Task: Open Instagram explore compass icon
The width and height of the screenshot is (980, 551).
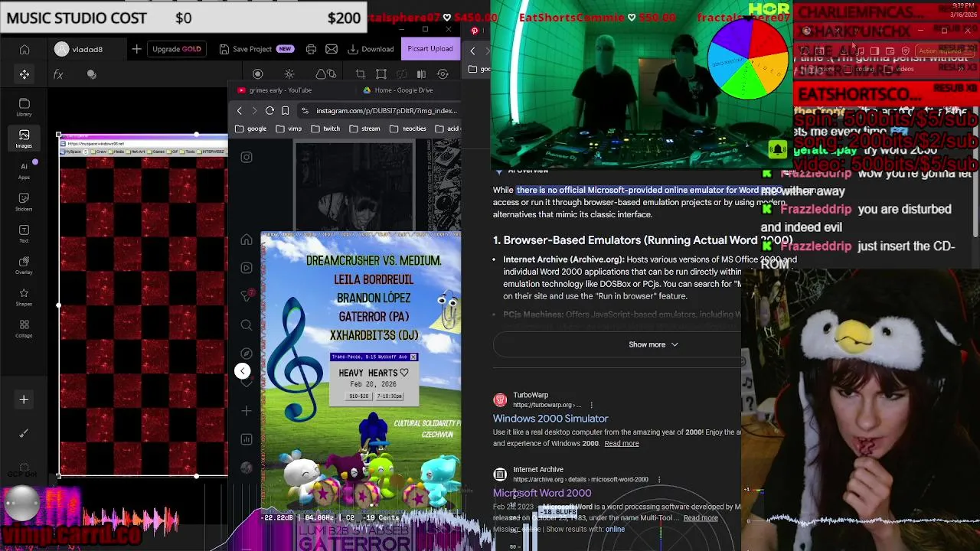Action: pos(247,354)
